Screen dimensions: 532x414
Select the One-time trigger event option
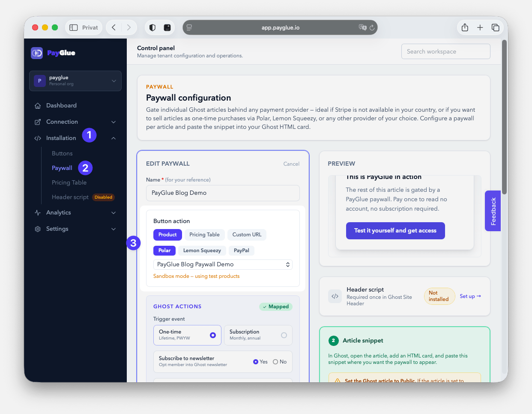pyautogui.click(x=187, y=335)
